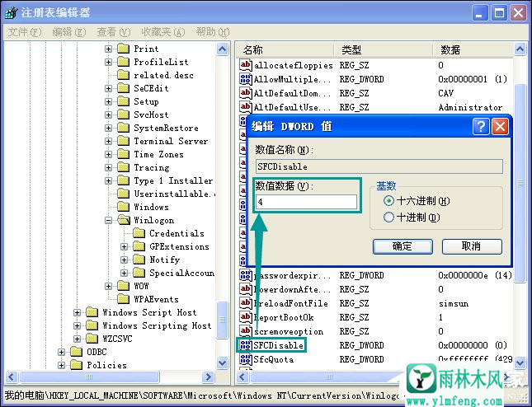Click the related.desc folder icon
Screen dimensions: 532x407
coord(123,75)
